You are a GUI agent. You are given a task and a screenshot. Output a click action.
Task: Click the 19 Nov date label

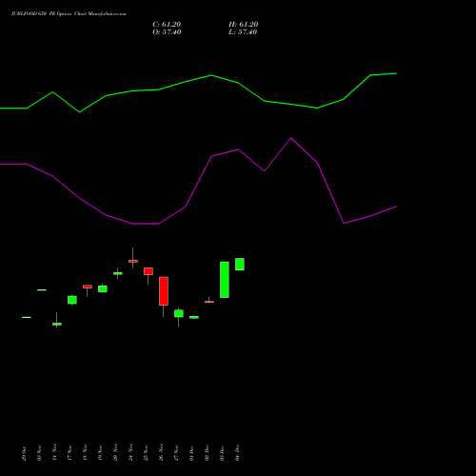tap(100, 452)
